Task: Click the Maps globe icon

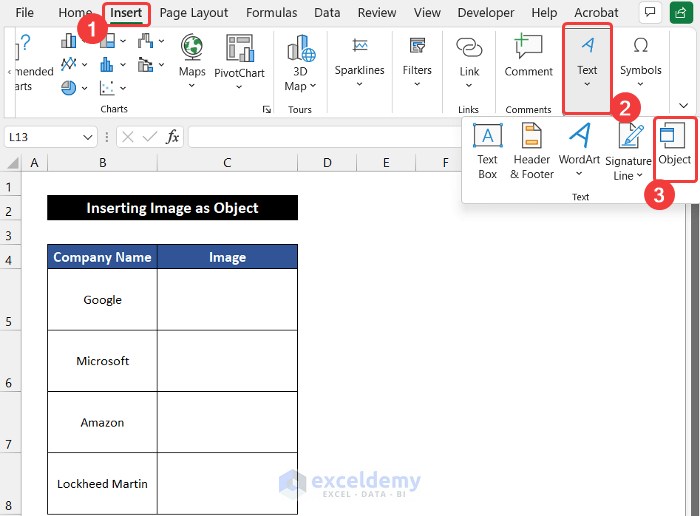Action: 192,47
